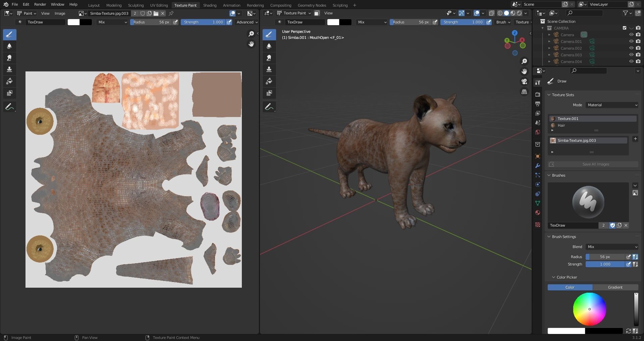Open the Render menu
644x341 pixels.
tap(40, 4)
